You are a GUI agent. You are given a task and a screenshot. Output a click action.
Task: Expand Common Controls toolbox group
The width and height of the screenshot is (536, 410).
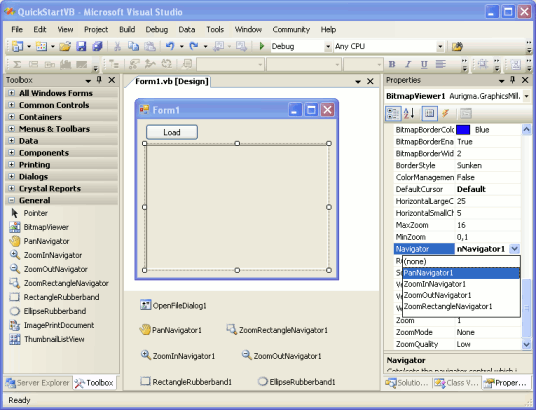[11, 105]
